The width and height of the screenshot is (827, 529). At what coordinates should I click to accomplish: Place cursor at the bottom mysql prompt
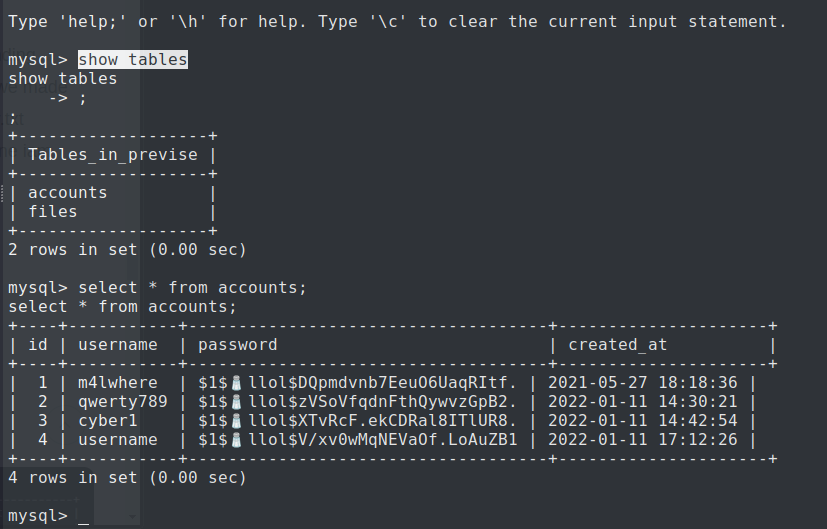[83, 516]
